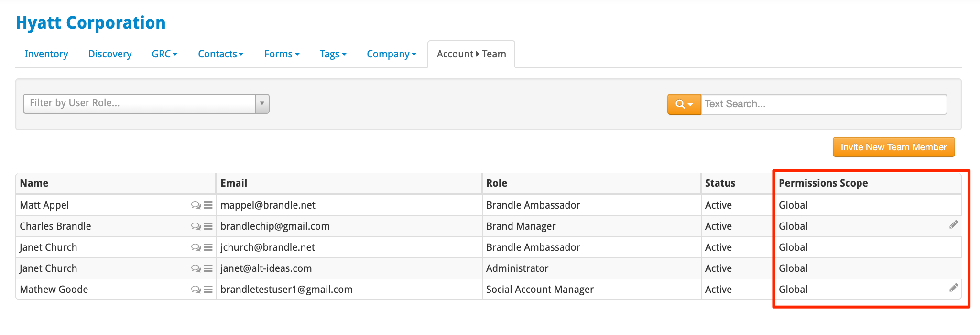This screenshot has height=335, width=980.
Task: Open the list menu icon for Mathew Goode
Action: tap(208, 290)
